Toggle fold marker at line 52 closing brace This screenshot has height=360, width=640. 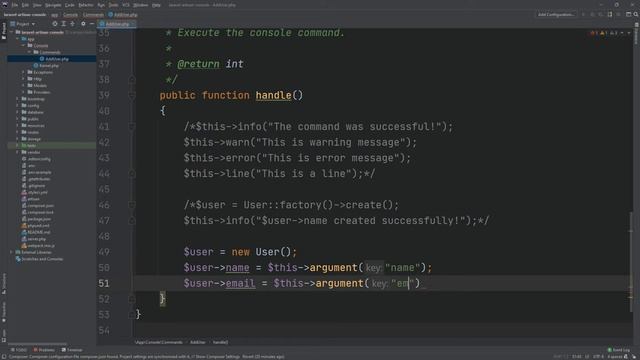(131, 299)
